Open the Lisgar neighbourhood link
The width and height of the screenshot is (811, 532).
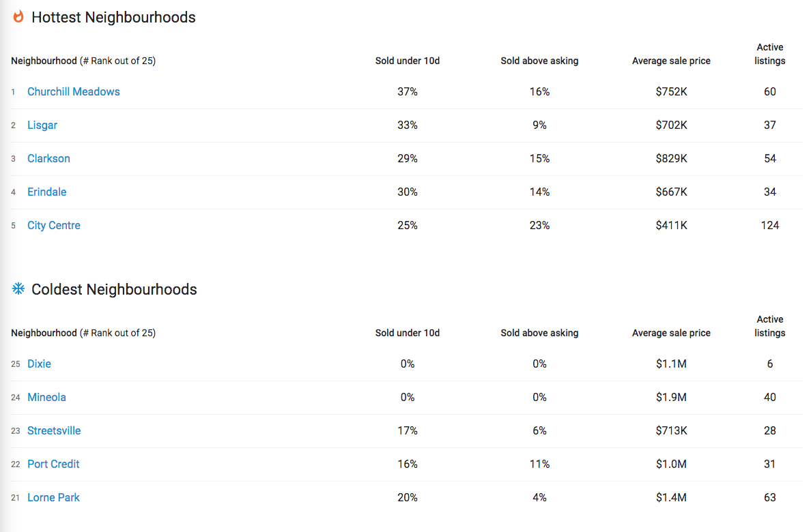pos(42,125)
